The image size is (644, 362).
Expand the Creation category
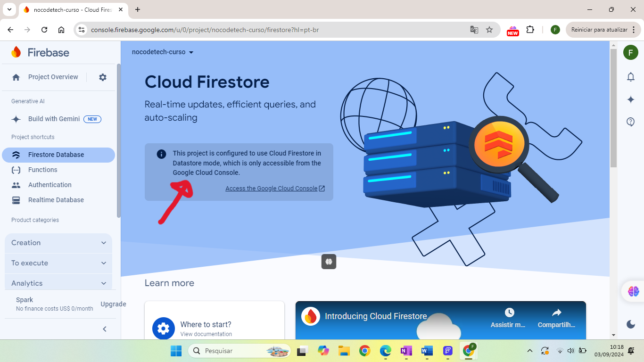pyautogui.click(x=58, y=243)
